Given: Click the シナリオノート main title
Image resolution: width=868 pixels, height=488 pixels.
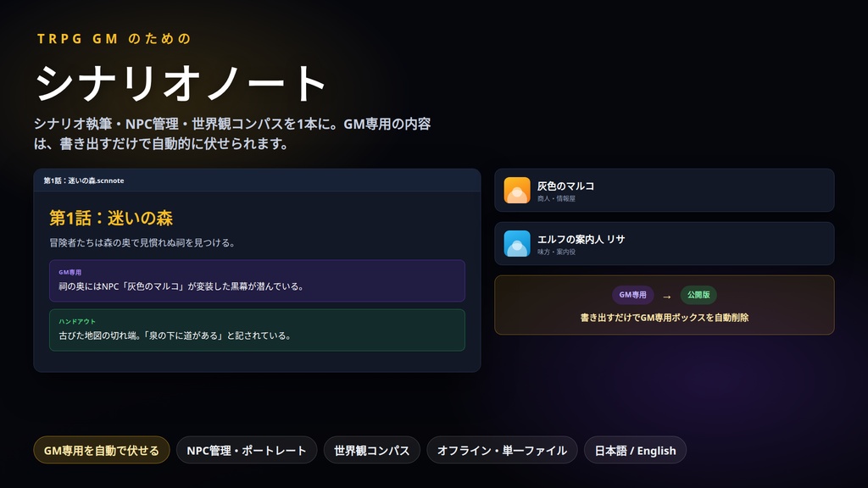Looking at the screenshot, I should pos(180,83).
